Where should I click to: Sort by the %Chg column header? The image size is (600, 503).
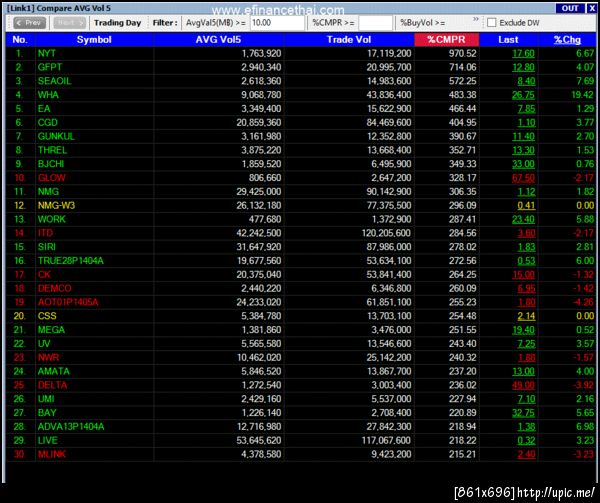pyautogui.click(x=567, y=40)
